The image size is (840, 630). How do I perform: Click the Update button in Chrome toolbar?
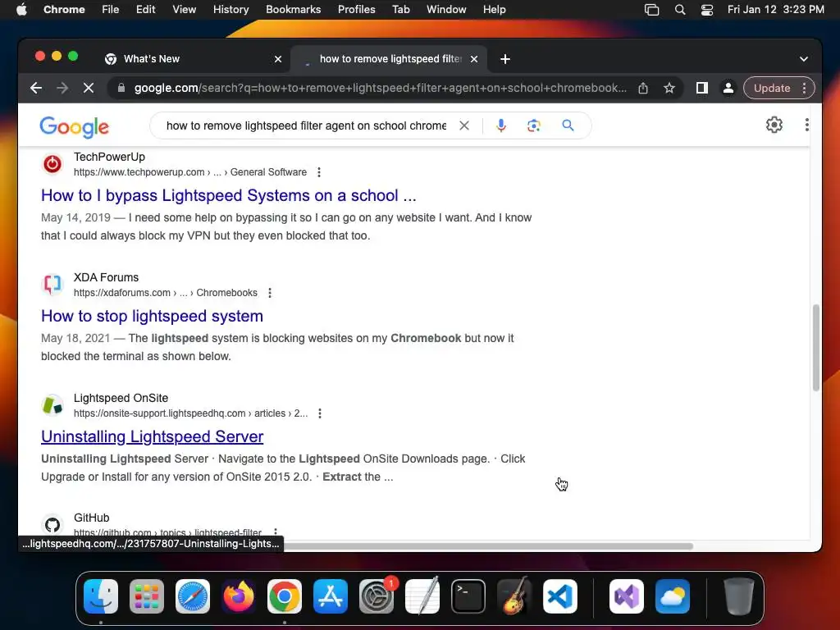pyautogui.click(x=772, y=88)
